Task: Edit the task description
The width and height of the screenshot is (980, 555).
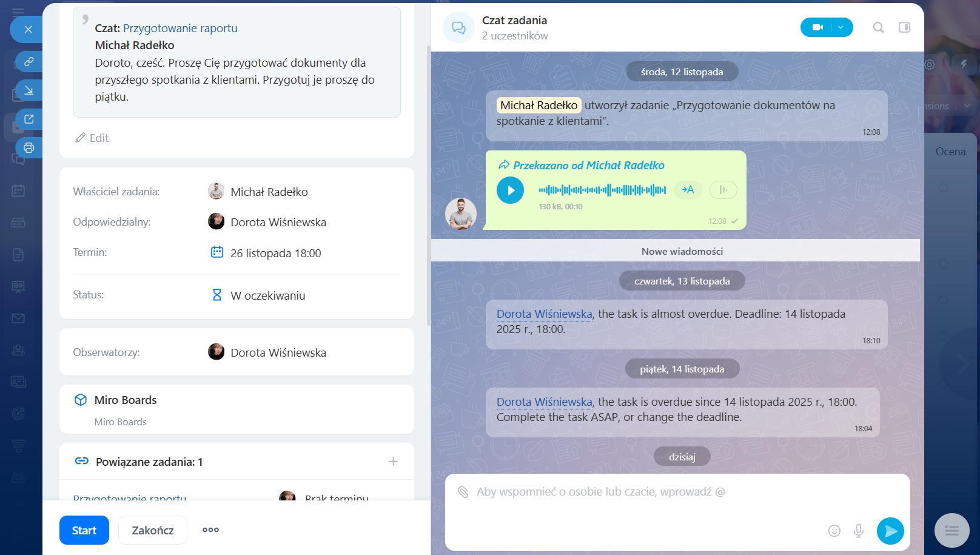Action: (92, 138)
